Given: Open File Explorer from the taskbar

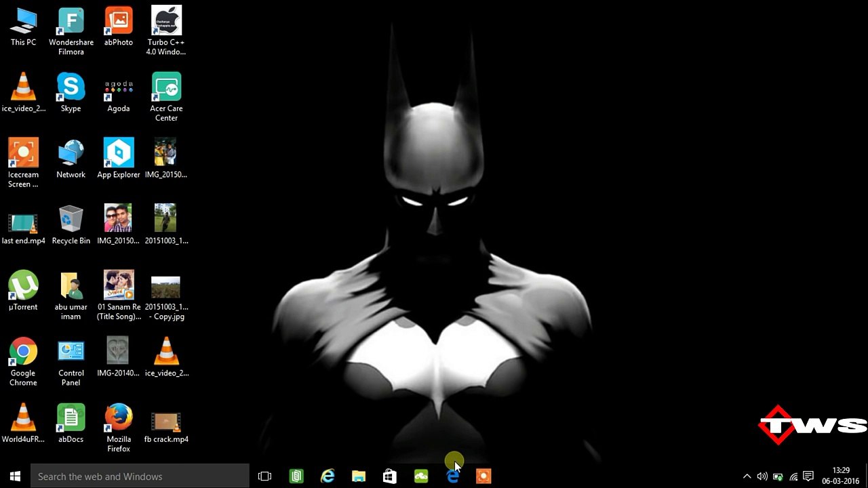Looking at the screenshot, I should pyautogui.click(x=359, y=476).
